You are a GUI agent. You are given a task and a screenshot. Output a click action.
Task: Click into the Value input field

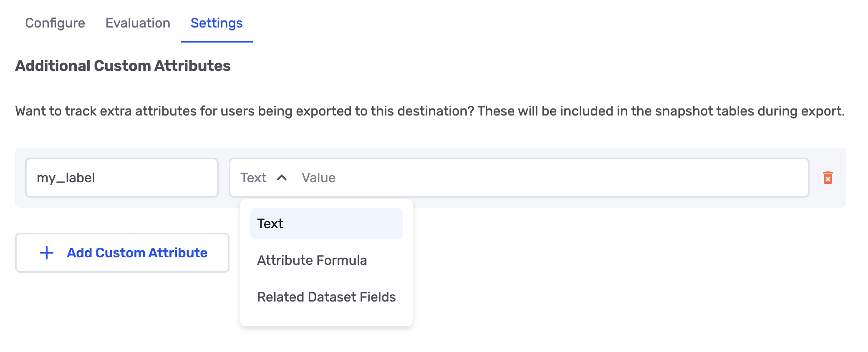pos(501,178)
